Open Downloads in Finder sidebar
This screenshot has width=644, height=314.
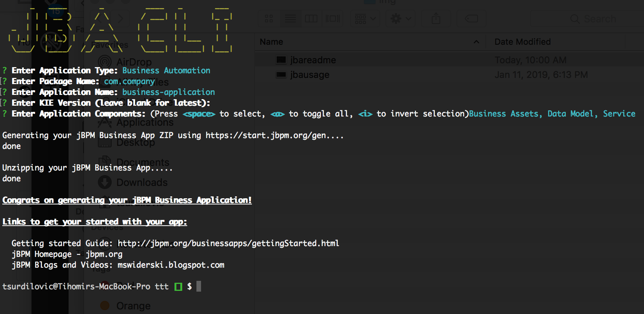click(x=142, y=182)
